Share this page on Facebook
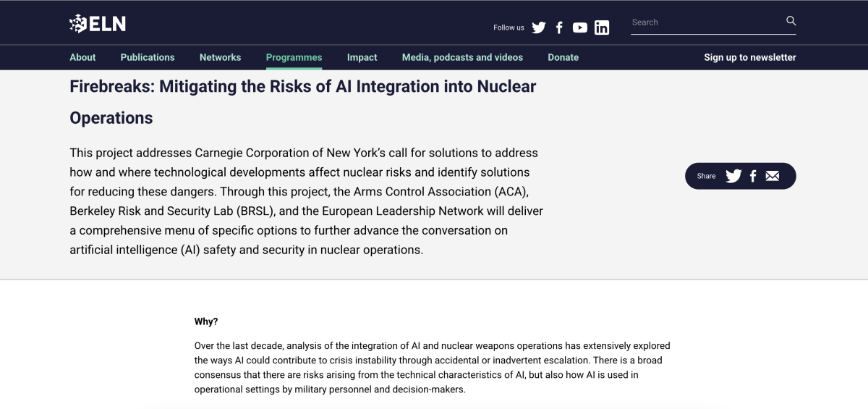This screenshot has height=409, width=868. 753,176
